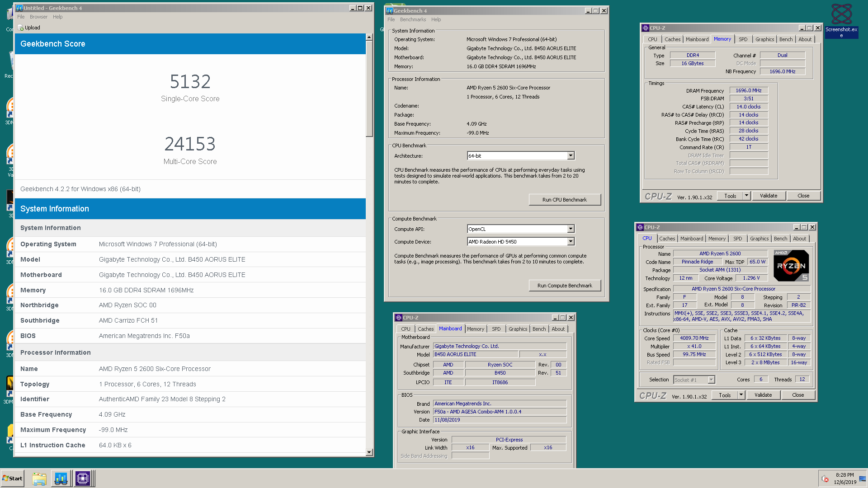Click the CPU-Z Memory window title icon
This screenshot has height=488, width=868.
646,28
